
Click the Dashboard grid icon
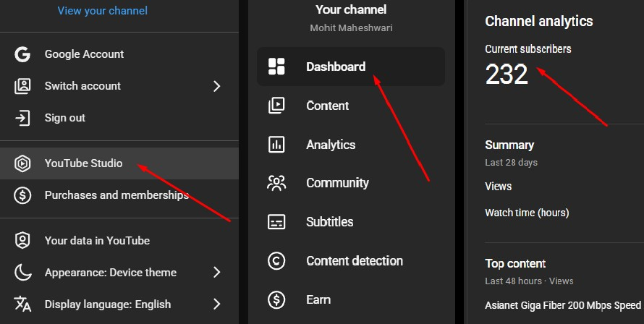(276, 67)
